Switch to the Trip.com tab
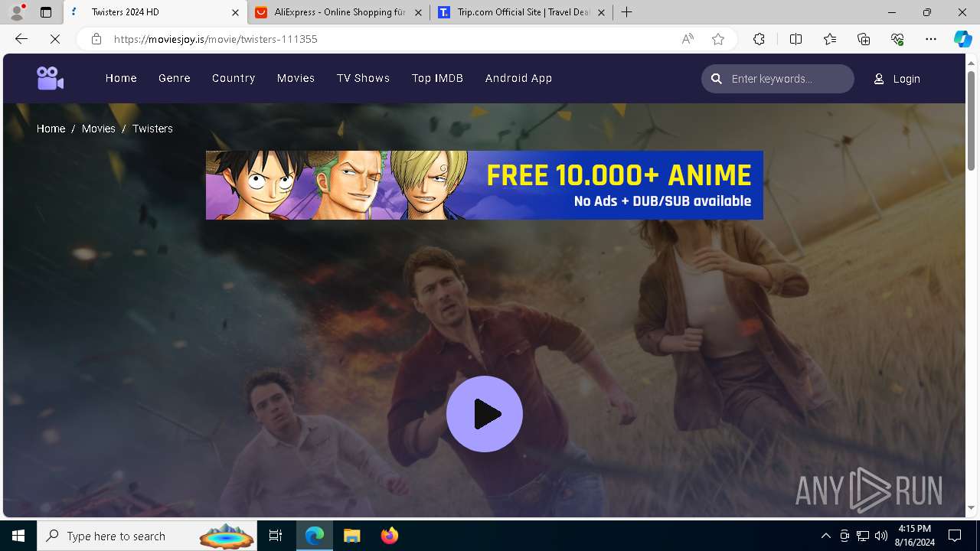Viewport: 980px width, 551px height. click(x=522, y=12)
